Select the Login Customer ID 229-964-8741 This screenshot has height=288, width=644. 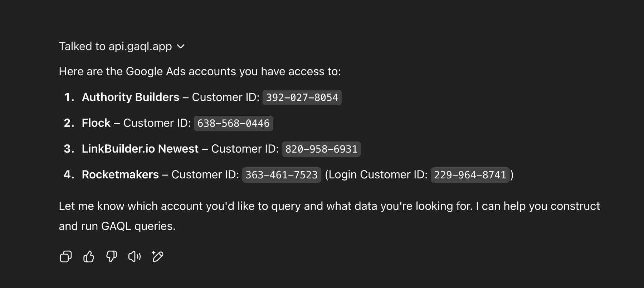coord(470,175)
